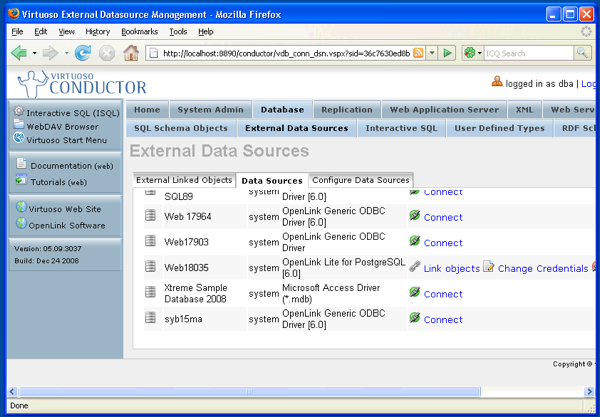The image size is (600, 417).
Task: Click the OpenLink Software globe icon
Action: [x=21, y=223]
